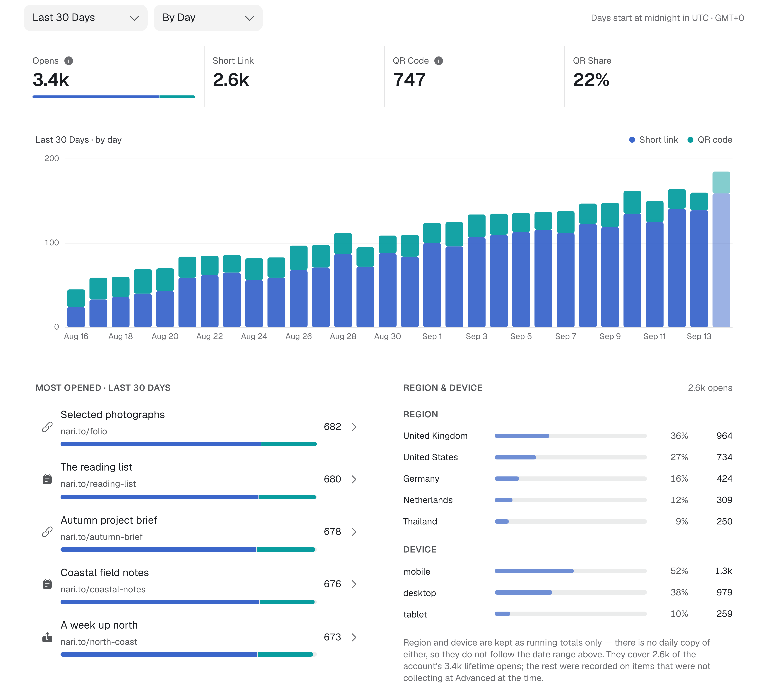Toggle the Short link legend dot

pos(632,140)
